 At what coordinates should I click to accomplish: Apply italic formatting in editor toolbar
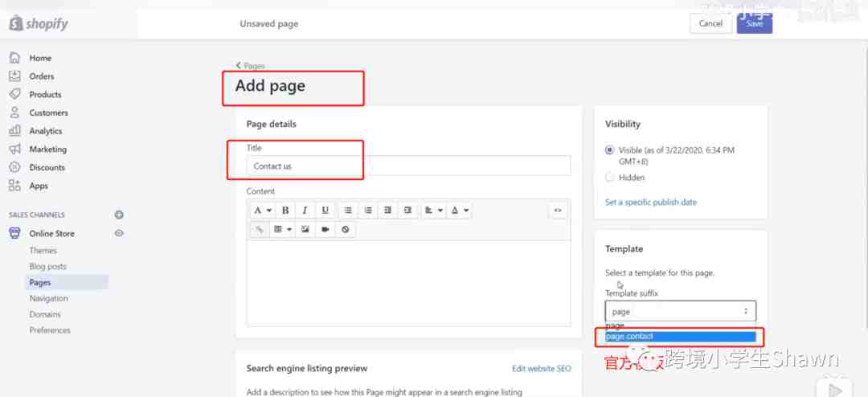[305, 211]
